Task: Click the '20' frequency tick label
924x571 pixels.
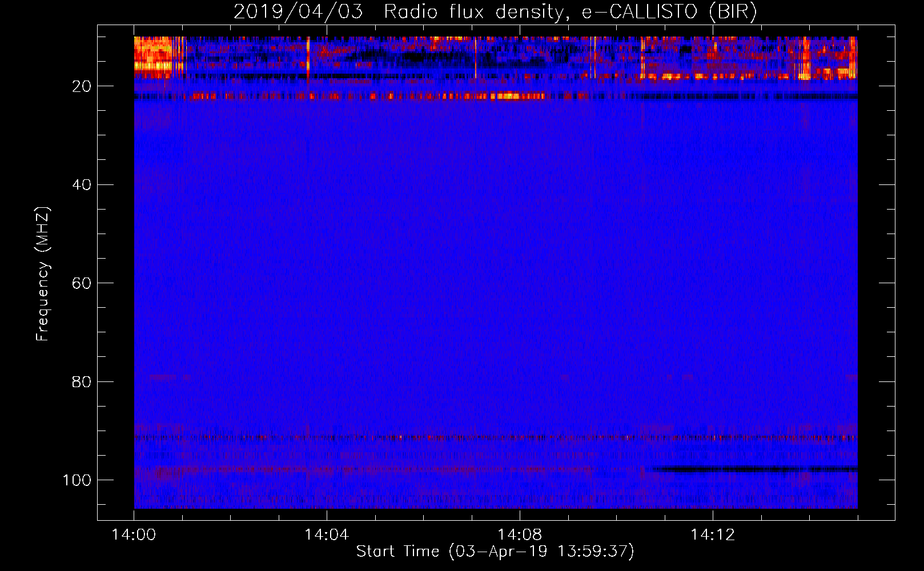Action: 82,86
